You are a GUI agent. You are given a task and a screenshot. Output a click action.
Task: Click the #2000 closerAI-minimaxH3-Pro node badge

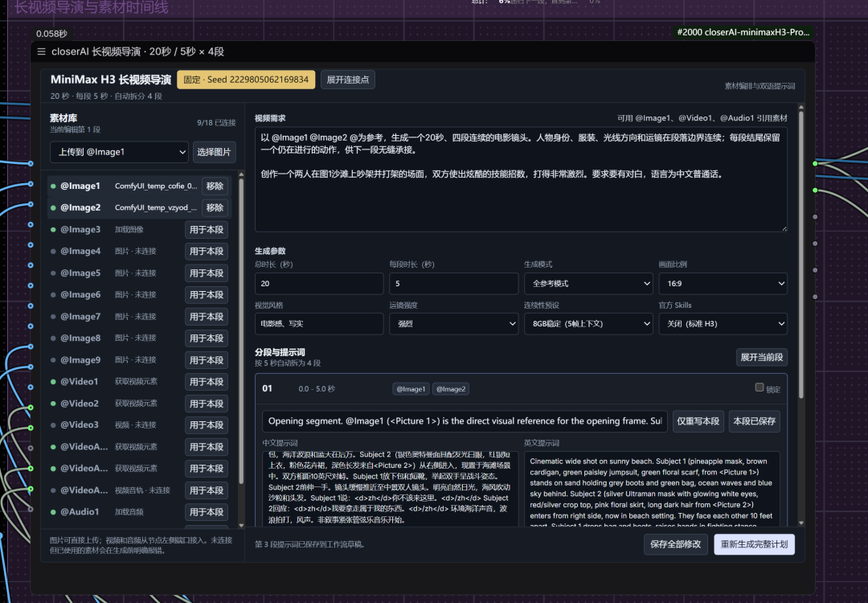click(743, 32)
